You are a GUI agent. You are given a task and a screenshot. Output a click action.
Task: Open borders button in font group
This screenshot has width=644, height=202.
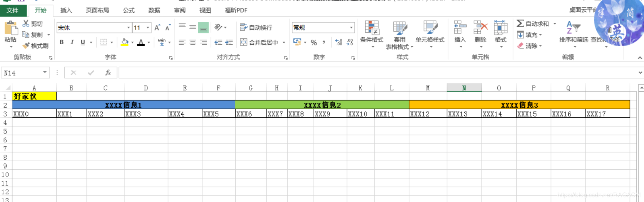point(104,42)
